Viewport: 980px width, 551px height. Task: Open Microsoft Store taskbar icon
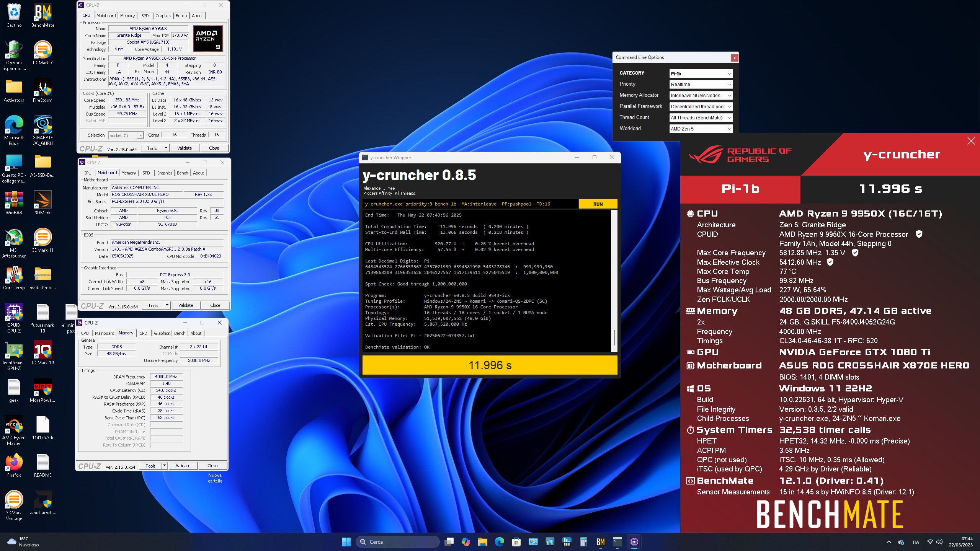(516, 542)
